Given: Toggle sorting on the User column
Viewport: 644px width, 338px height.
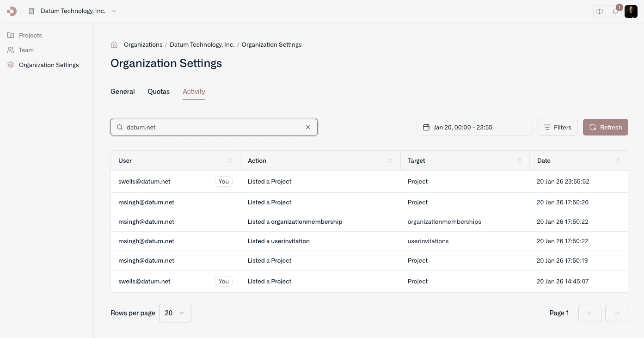Looking at the screenshot, I should (230, 160).
